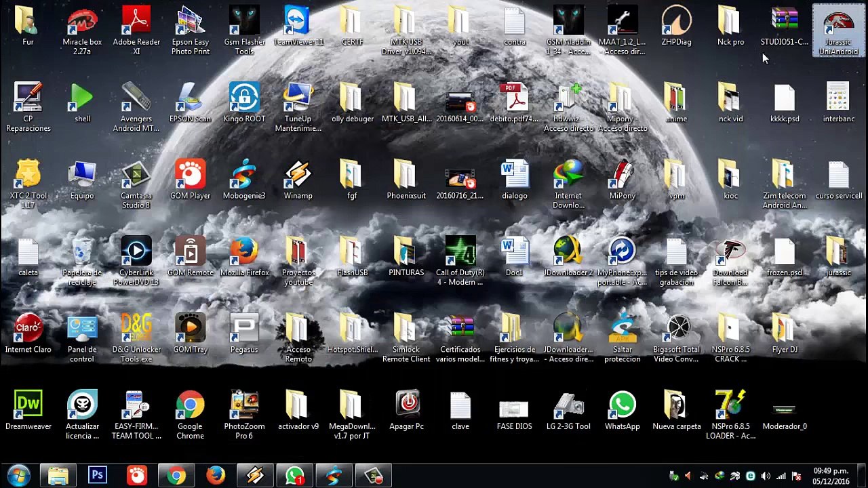Launch Adobe Reader XI from the desktop

[136, 30]
